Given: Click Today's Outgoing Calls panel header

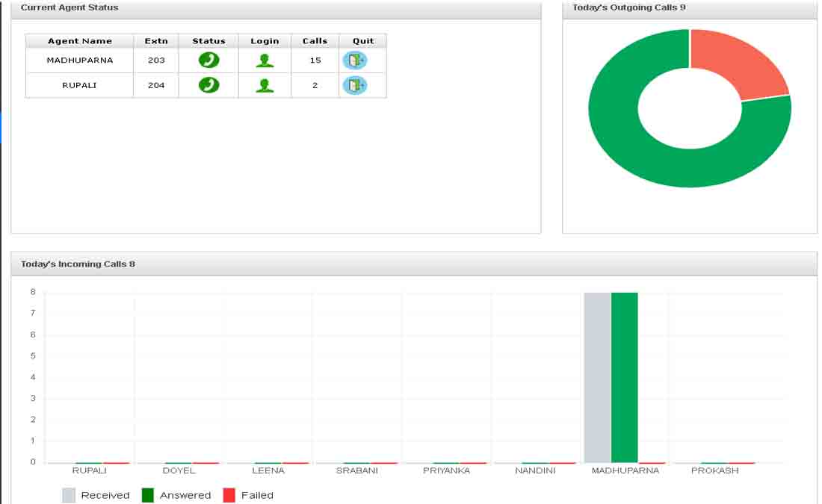Looking at the screenshot, I should (628, 7).
